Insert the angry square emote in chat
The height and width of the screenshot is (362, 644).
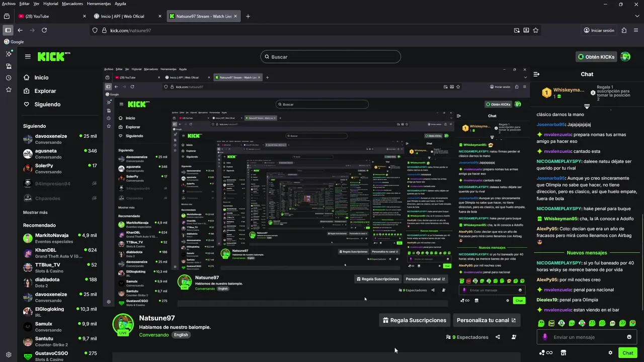click(551, 323)
